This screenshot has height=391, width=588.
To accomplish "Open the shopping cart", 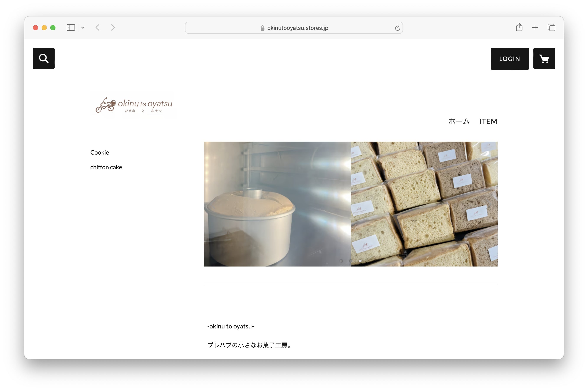I will [544, 58].
